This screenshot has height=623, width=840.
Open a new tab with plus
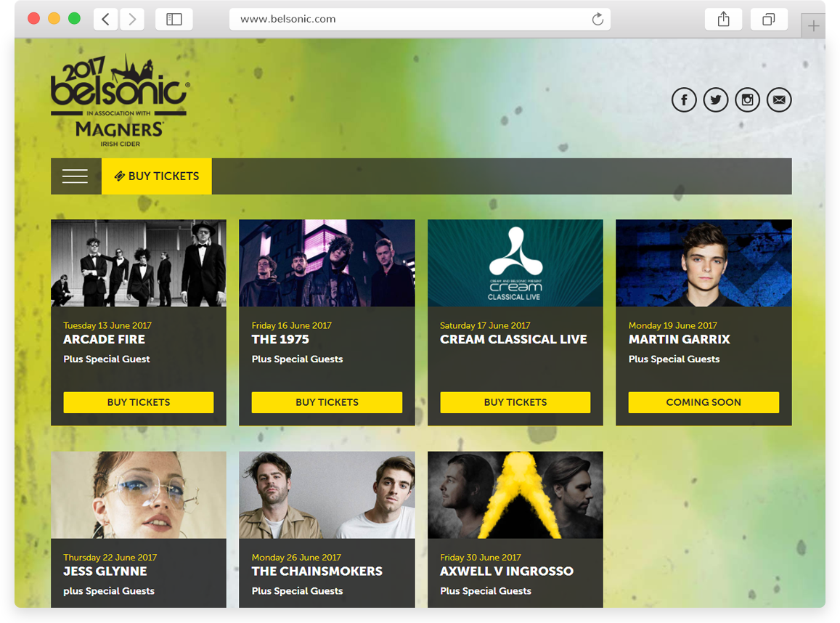(813, 25)
